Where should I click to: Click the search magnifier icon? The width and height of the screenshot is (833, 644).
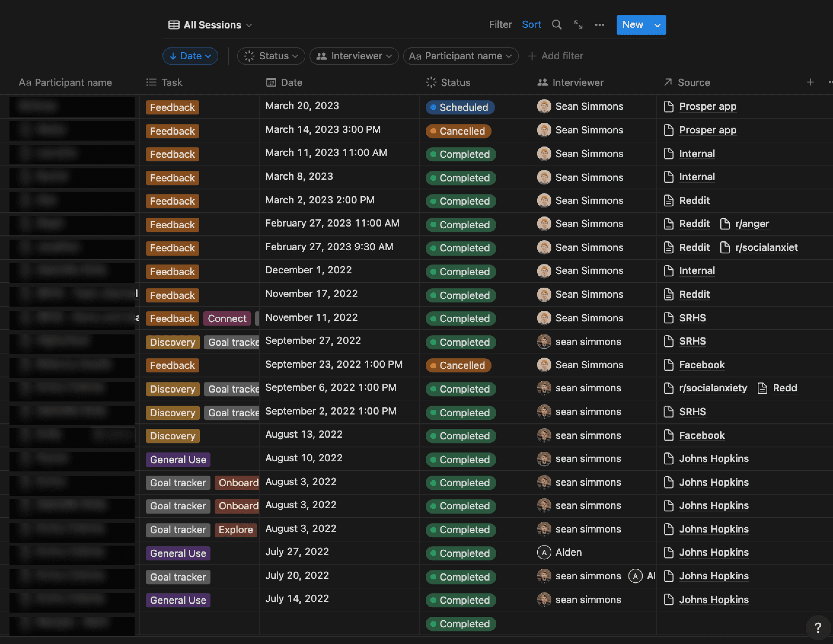556,25
